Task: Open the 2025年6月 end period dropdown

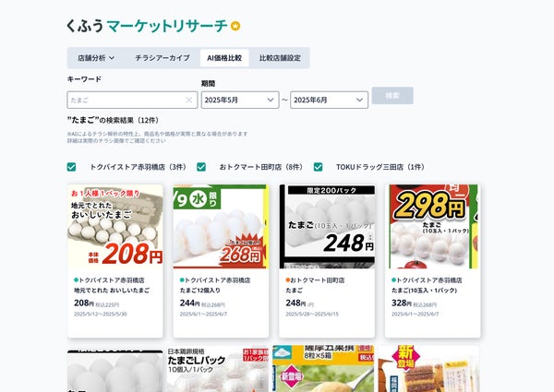Action: 329,100
